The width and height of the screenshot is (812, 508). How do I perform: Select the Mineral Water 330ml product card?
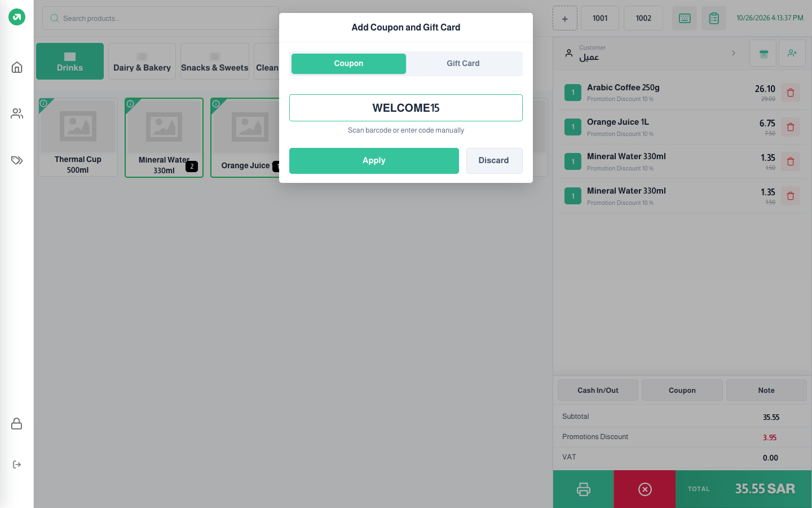pyautogui.click(x=164, y=137)
